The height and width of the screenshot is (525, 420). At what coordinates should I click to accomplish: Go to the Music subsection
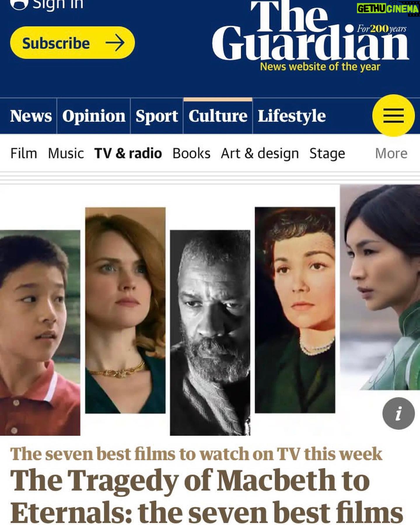click(x=66, y=153)
